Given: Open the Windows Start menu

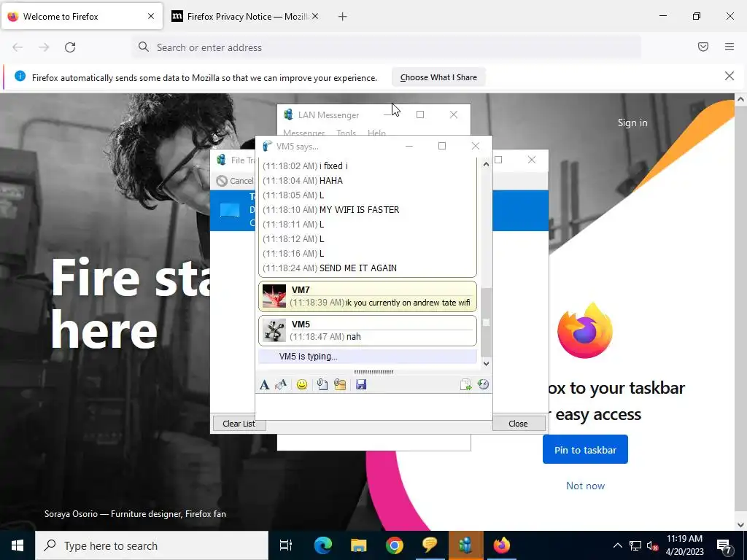Looking at the screenshot, I should (x=18, y=545).
